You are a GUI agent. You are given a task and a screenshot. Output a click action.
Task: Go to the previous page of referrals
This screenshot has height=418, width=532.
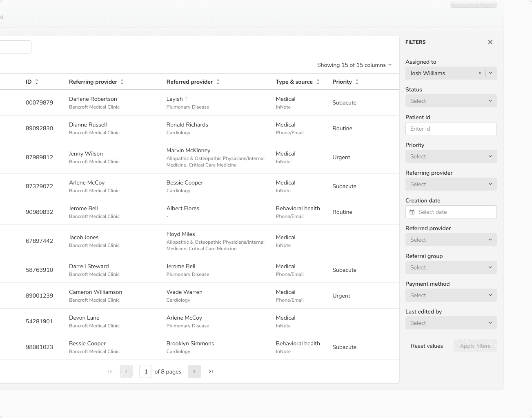[x=126, y=371]
